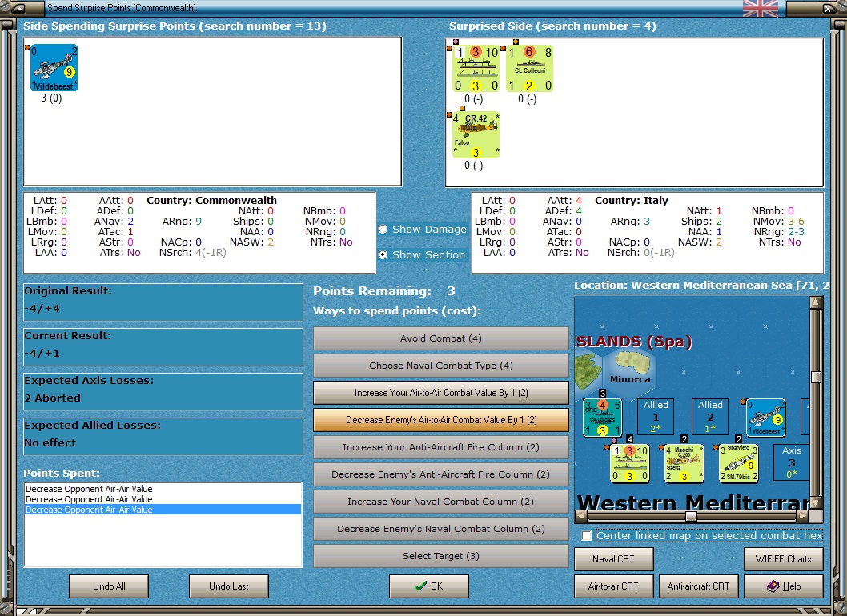Close the Spend Surprise Points window

coord(829,8)
